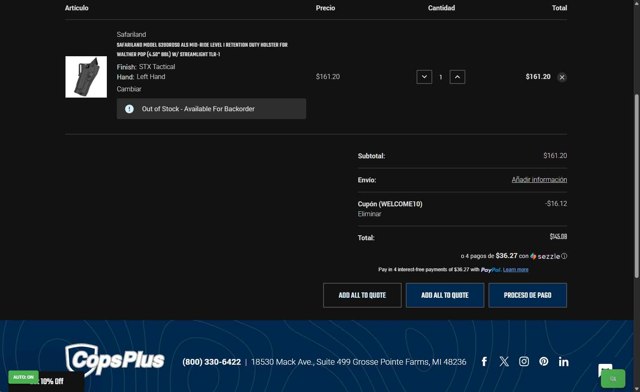The height and width of the screenshot is (392, 640).
Task: Click the Sezzle $36.27 installment amount
Action: [506, 256]
